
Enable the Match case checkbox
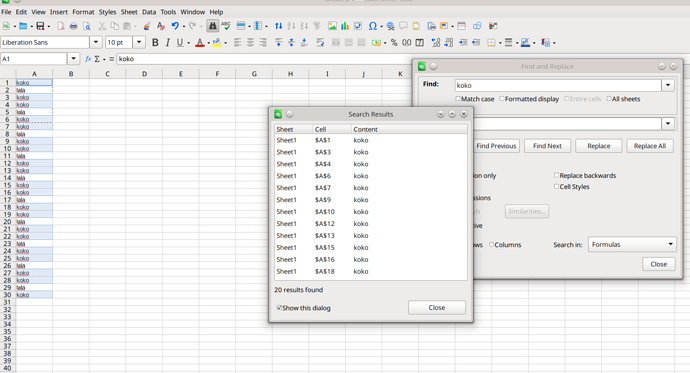coord(458,99)
